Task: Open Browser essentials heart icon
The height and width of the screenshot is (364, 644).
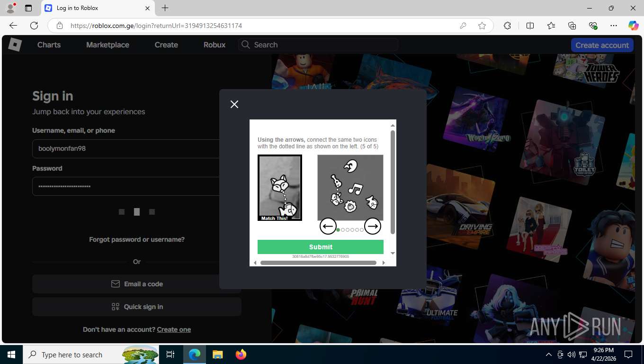Action: click(x=593, y=26)
